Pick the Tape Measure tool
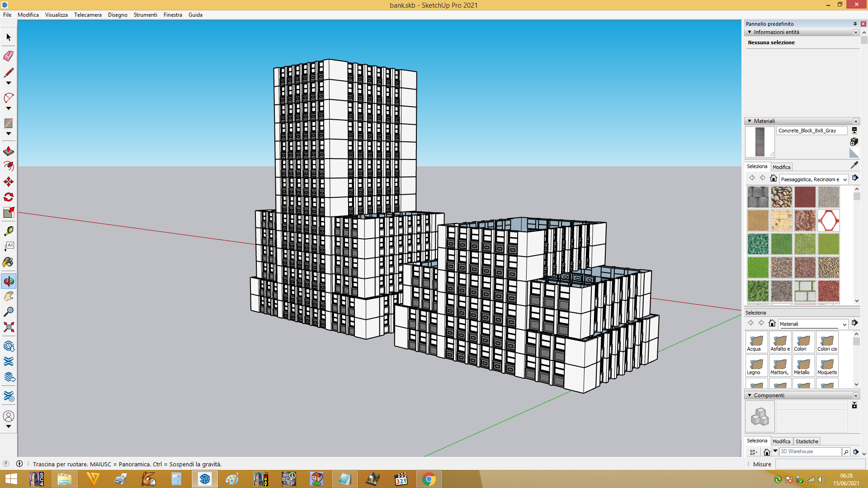Viewport: 868px width, 488px height. 9,231
